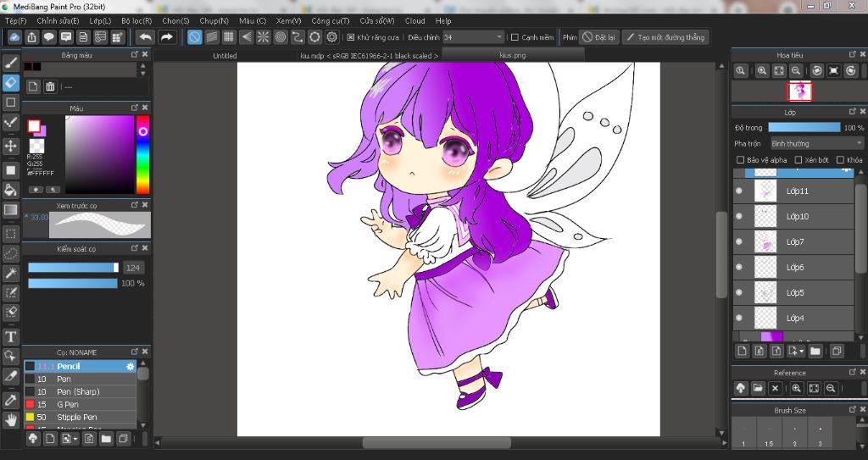Click the brush size value field 124
This screenshot has height=460, width=868.
point(133,268)
